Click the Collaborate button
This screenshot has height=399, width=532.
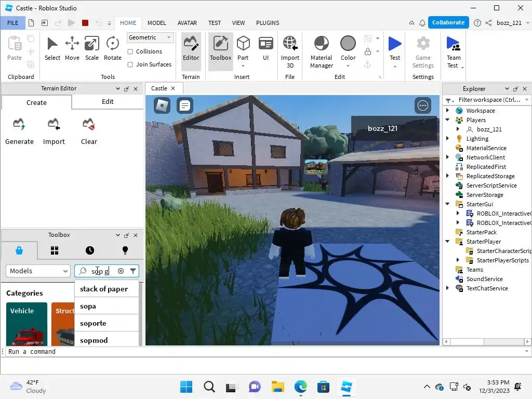tap(448, 22)
